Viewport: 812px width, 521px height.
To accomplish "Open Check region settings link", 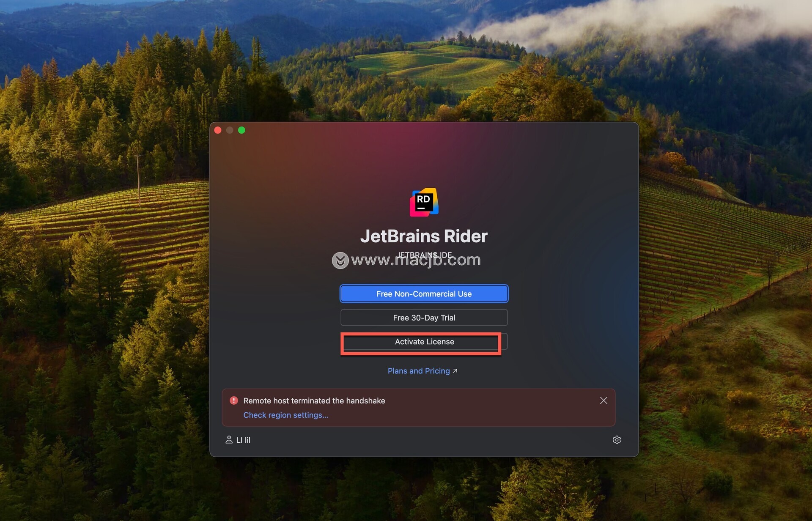I will (x=285, y=415).
